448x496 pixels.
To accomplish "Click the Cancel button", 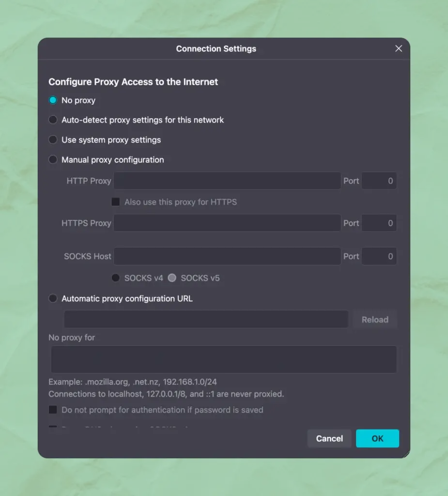I will [329, 438].
